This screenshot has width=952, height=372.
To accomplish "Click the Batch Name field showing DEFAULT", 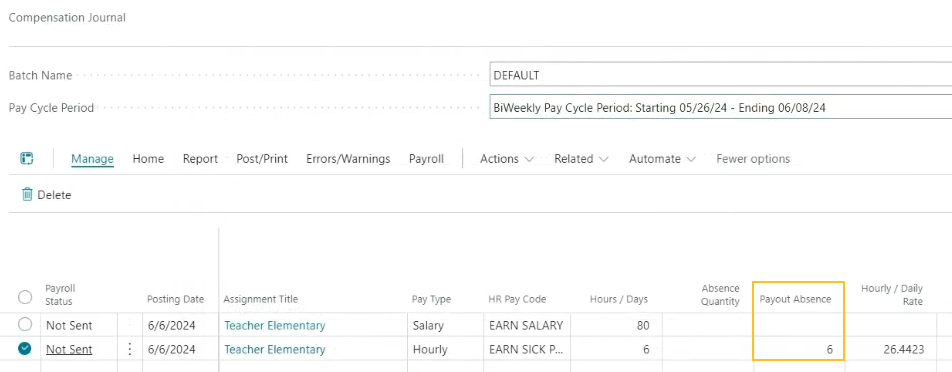I will pos(721,75).
